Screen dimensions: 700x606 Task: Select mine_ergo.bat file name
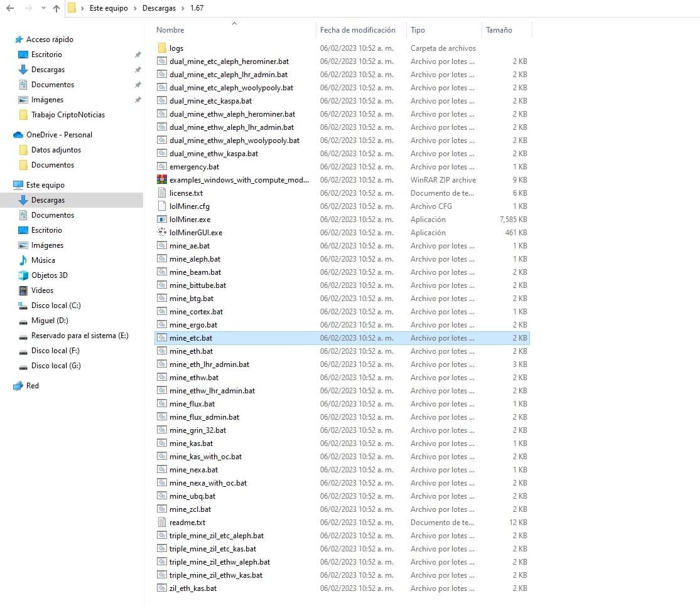(x=193, y=325)
